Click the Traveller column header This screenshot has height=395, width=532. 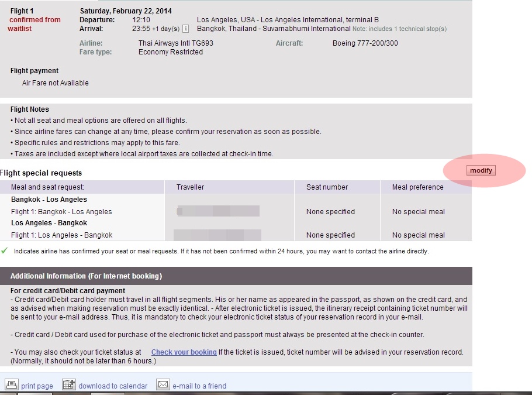191,187
